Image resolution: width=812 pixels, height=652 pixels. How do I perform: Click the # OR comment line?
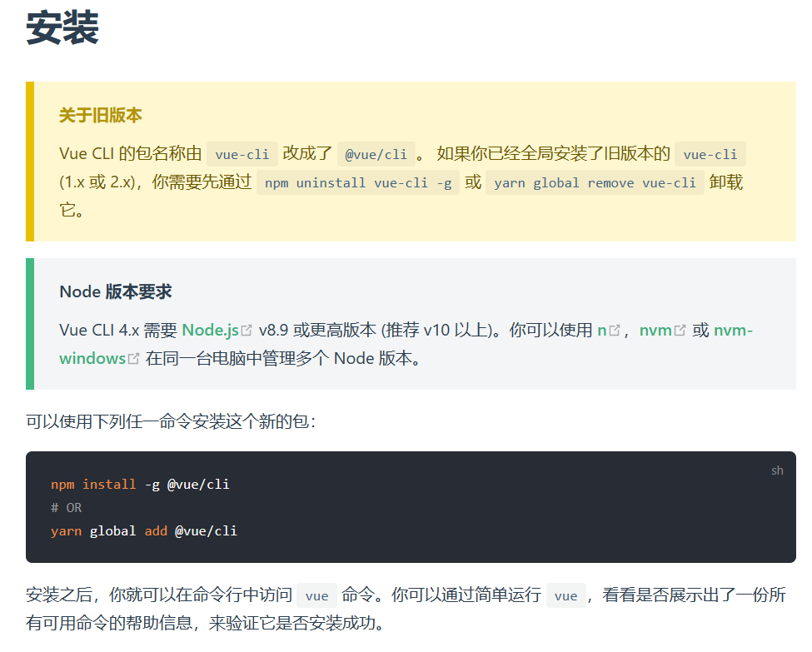[x=67, y=507]
